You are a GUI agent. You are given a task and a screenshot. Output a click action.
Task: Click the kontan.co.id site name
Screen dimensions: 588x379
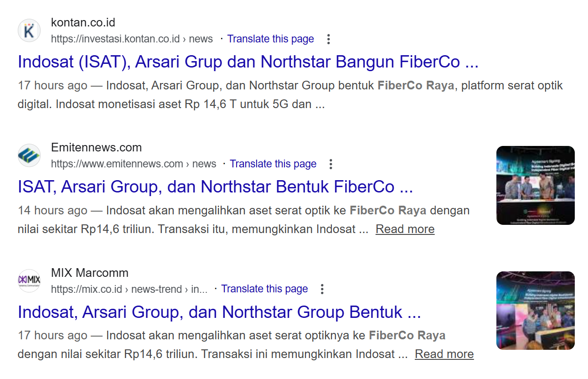pyautogui.click(x=83, y=22)
